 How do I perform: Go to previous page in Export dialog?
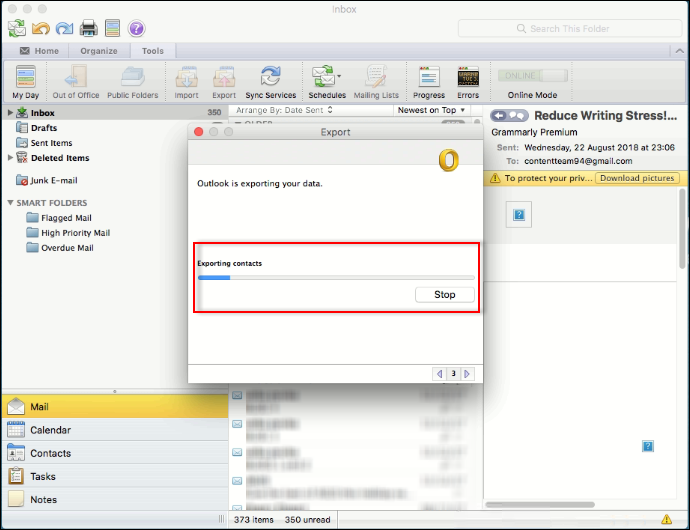[439, 374]
